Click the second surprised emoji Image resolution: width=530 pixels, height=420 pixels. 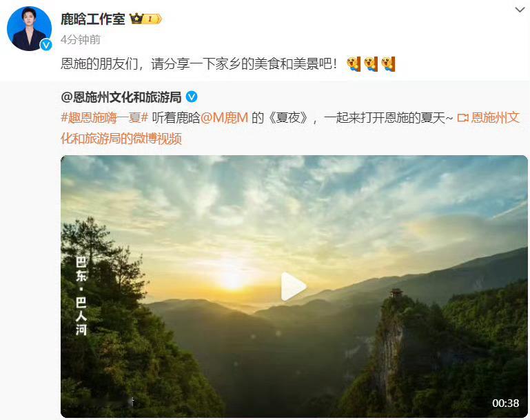[x=371, y=64]
